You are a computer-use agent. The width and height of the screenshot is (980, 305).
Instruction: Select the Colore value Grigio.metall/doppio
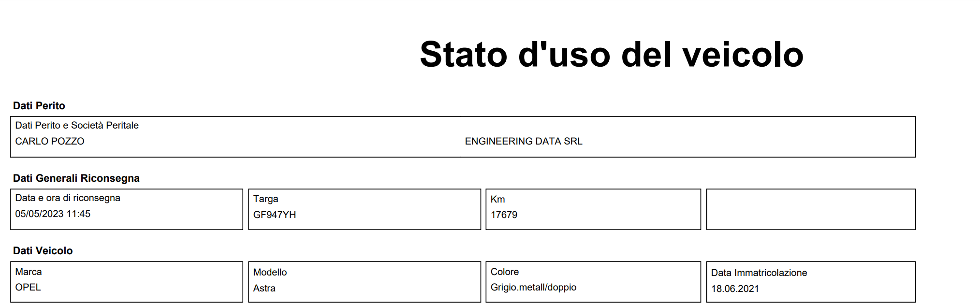[x=533, y=287]
